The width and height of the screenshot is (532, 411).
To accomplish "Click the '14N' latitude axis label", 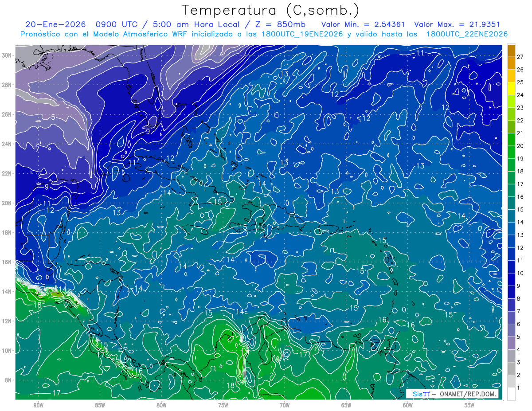I will [6, 291].
